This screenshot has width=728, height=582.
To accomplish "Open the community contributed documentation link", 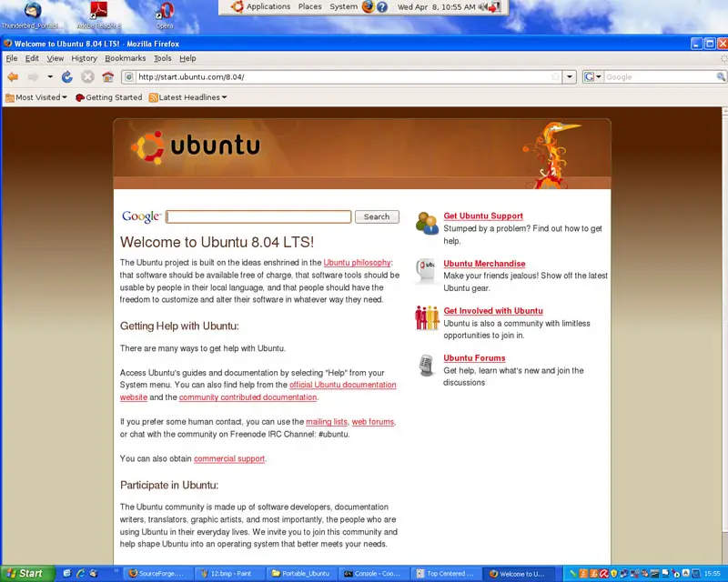I will coord(248,397).
